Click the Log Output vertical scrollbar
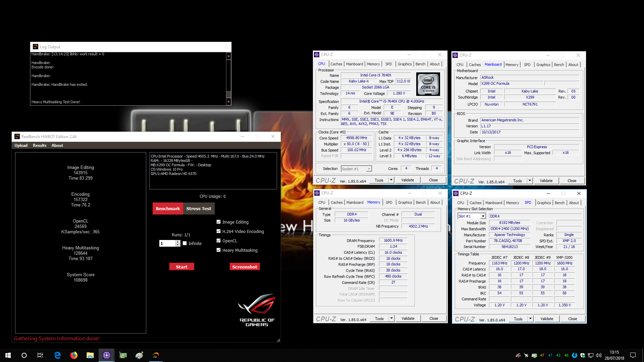644x362 pixels. point(229,79)
